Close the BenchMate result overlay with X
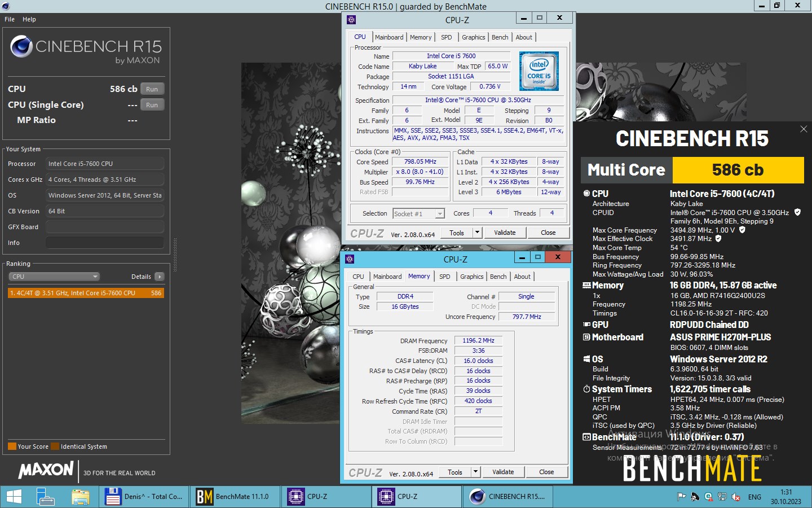812x508 pixels. coord(804,129)
